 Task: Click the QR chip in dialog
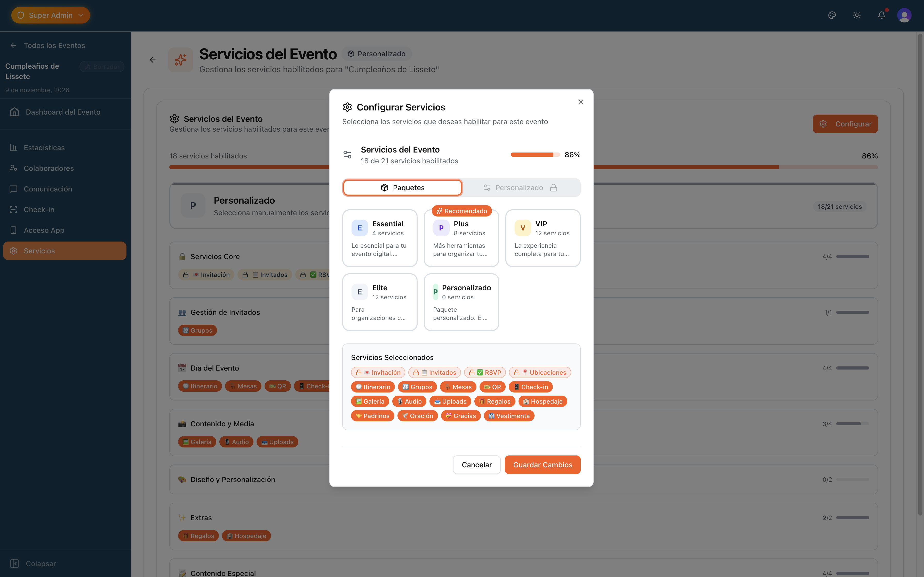click(492, 387)
